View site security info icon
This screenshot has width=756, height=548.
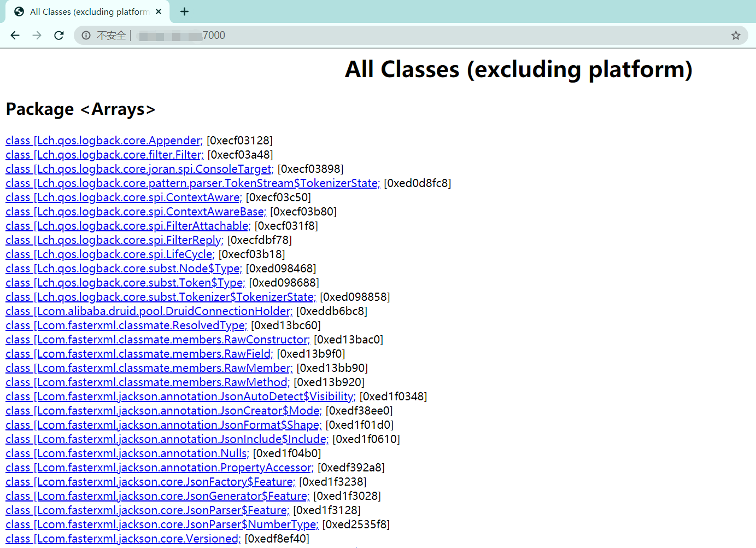[86, 36]
